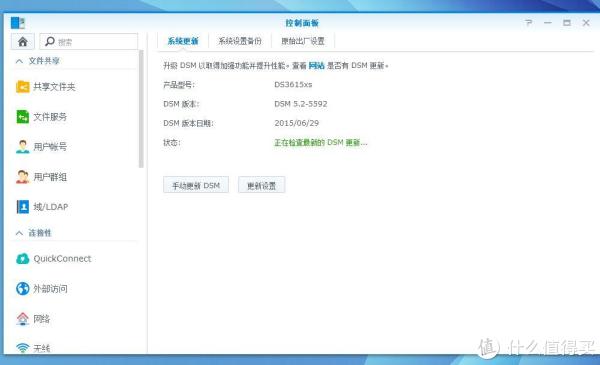Open 共享文件夹 shared folder icon
This screenshot has height=365, width=600.
(x=23, y=87)
